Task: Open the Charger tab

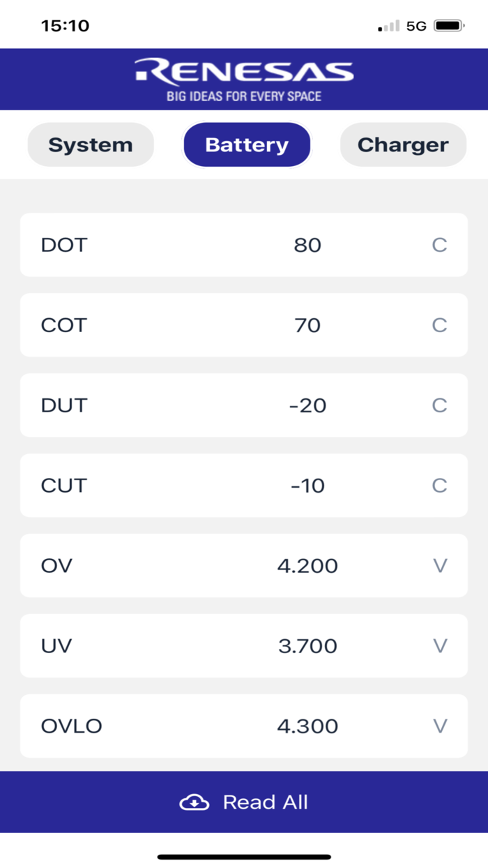Action: tap(403, 144)
